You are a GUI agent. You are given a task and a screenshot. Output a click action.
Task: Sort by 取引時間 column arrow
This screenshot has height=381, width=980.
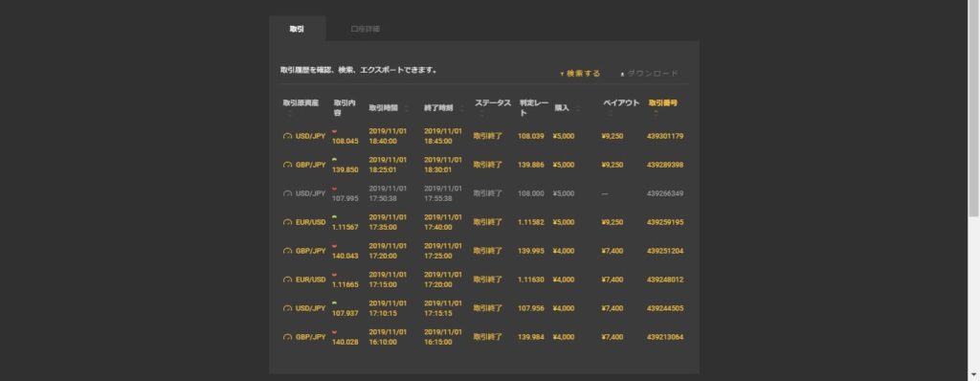pyautogui.click(x=406, y=108)
